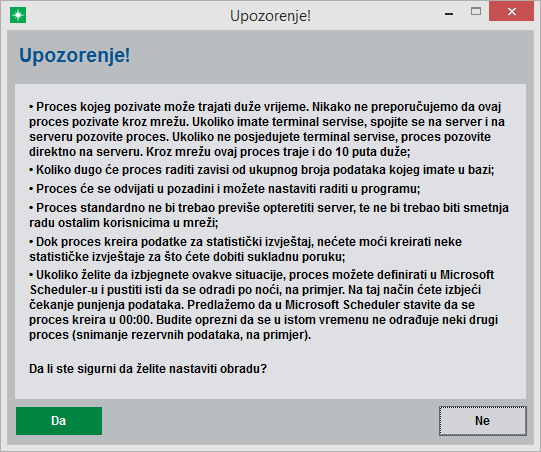Screen dimensions: 541x452
Task: Click the question 'Da li ste sigurni'
Action: [148, 369]
